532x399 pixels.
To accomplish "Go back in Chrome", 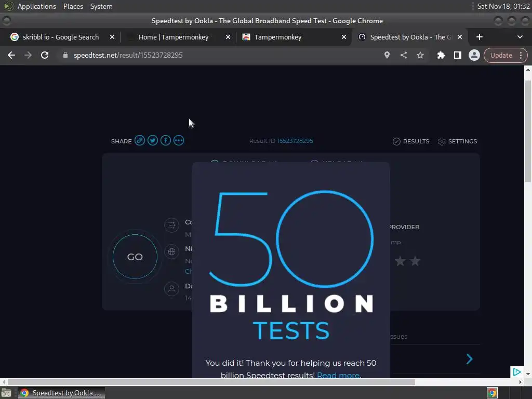I will click(11, 55).
